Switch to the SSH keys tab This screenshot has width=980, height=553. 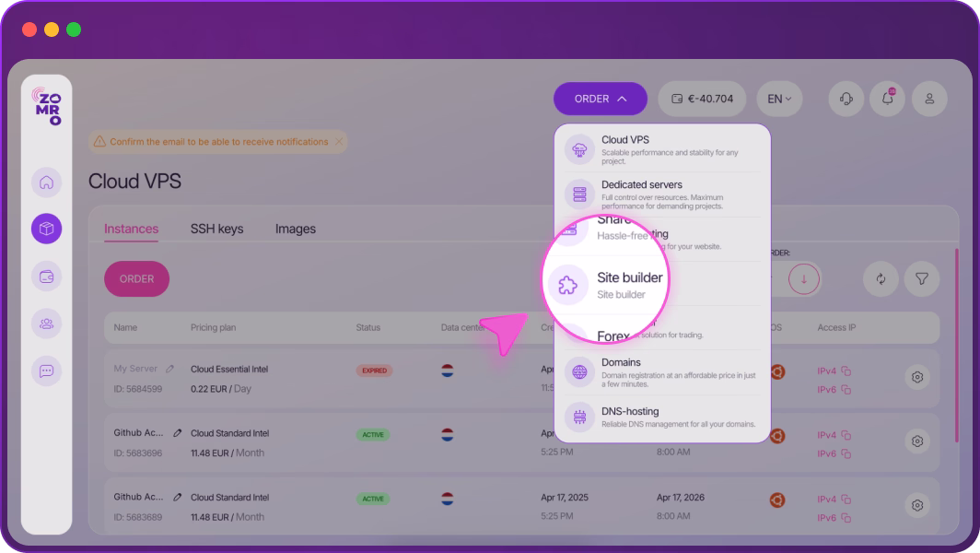[216, 229]
